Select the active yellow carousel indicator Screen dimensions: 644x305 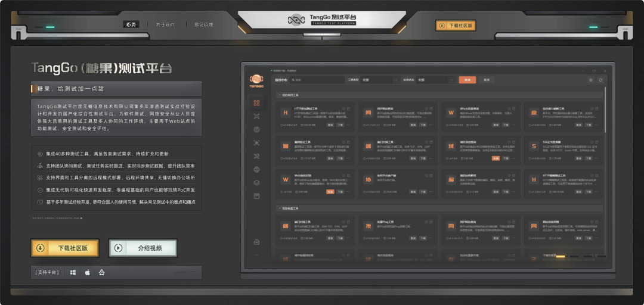[x=561, y=257]
